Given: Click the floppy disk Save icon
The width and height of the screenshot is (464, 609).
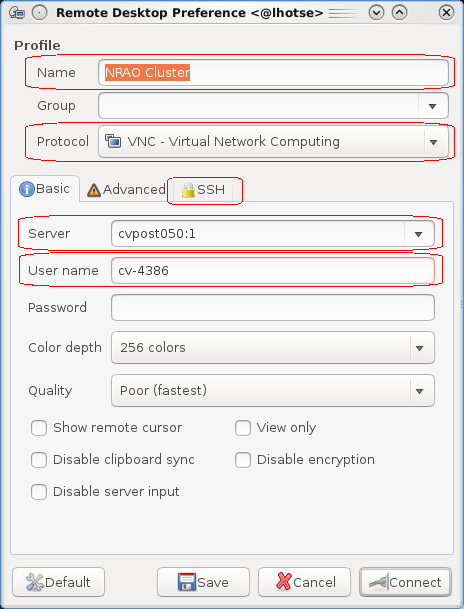Looking at the screenshot, I should 186,582.
